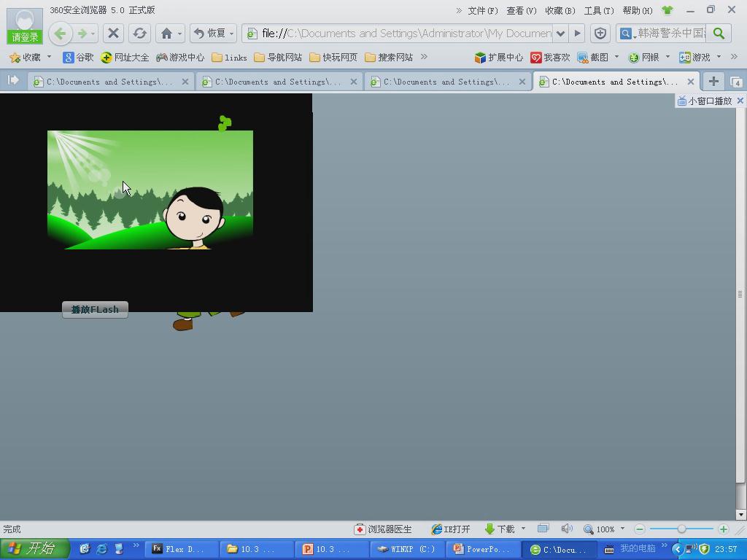Switch to the first browser tab
Screen dimensions: 747x560
click(110, 82)
